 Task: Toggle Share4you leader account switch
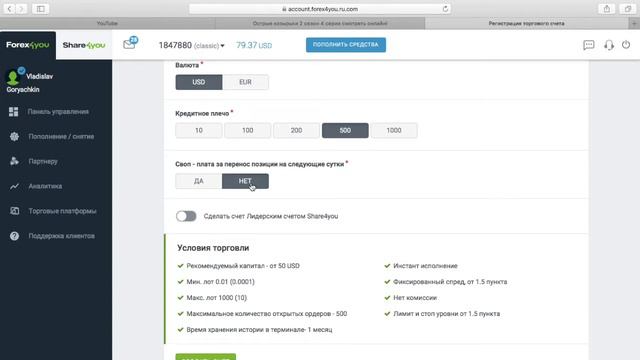click(186, 216)
